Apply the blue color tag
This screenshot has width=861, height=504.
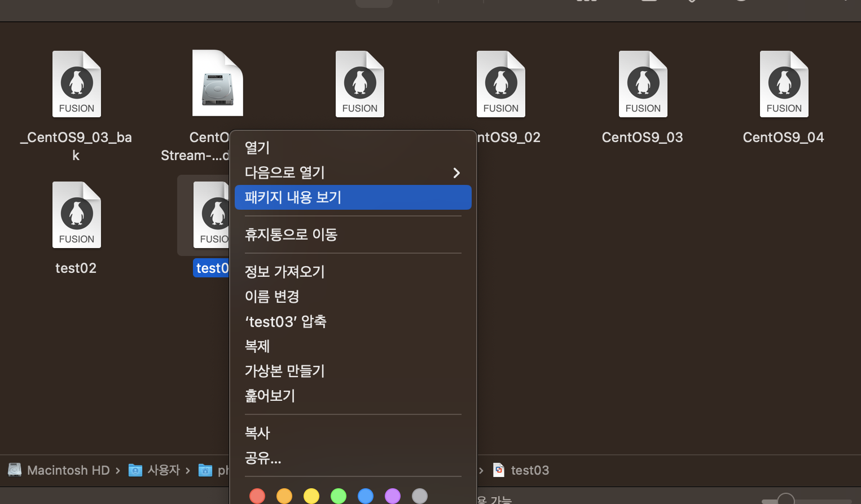click(x=366, y=496)
